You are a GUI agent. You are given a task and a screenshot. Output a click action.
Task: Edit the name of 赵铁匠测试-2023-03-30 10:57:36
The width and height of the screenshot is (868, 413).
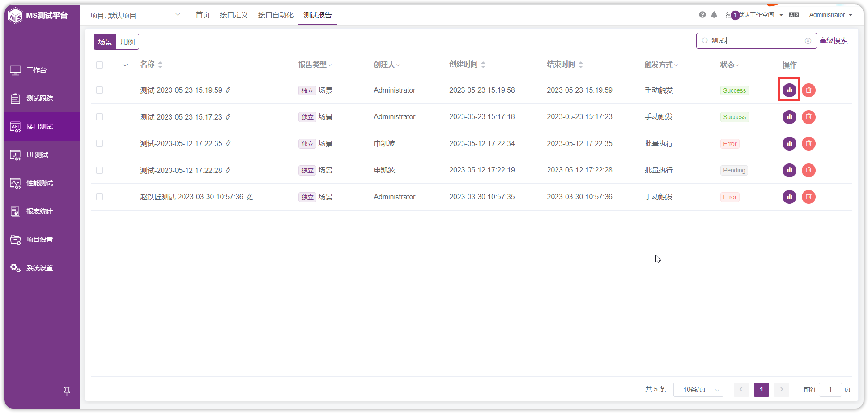pos(250,197)
